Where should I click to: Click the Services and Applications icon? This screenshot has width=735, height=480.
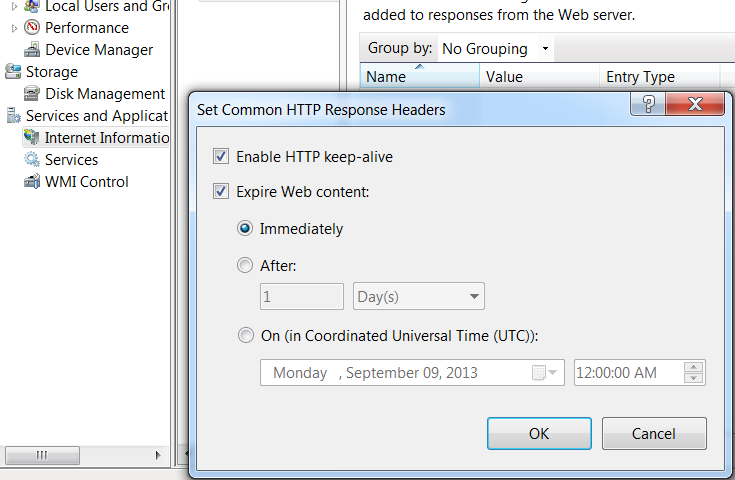[x=13, y=116]
